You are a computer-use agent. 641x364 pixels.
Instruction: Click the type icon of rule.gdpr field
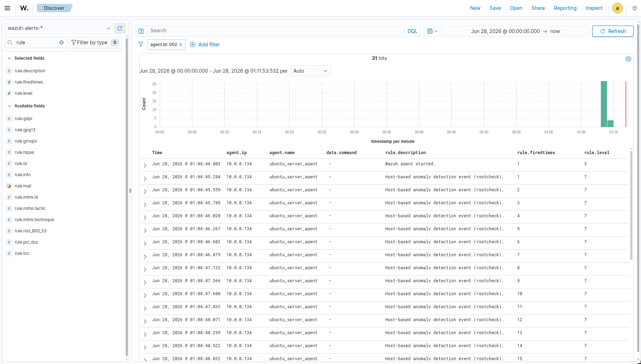pos(9,119)
